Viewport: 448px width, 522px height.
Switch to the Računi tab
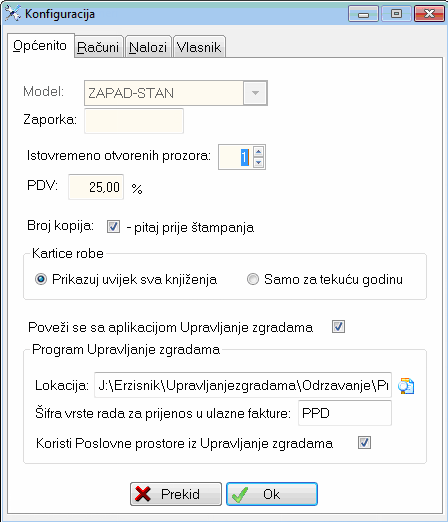tap(98, 47)
